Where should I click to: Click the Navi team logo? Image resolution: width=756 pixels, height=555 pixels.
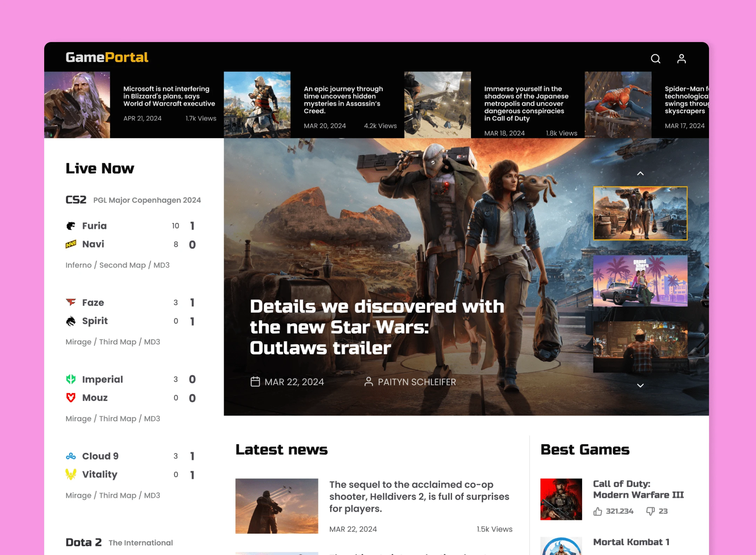click(x=71, y=244)
